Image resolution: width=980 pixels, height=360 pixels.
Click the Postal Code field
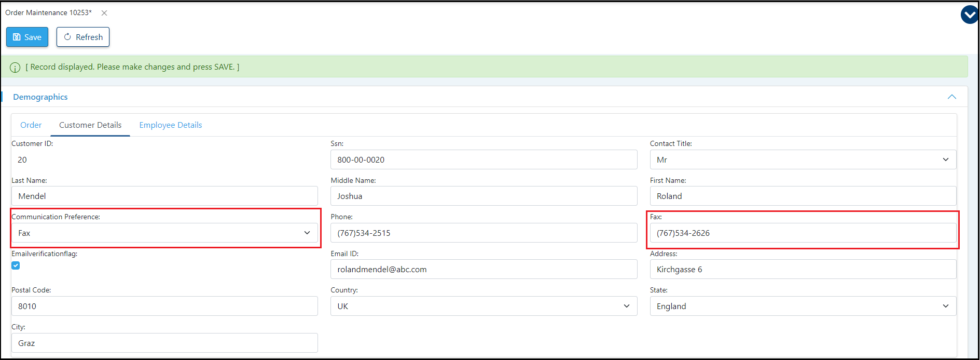coord(164,306)
